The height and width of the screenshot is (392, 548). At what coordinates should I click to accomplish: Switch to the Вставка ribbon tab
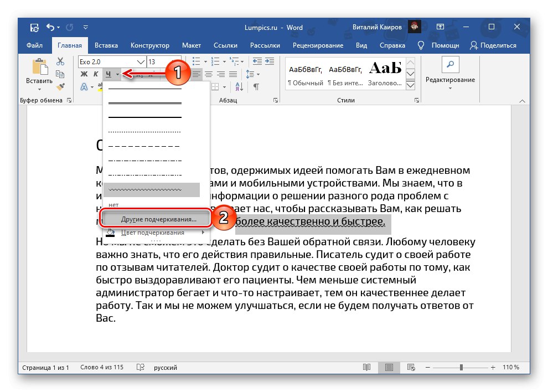pyautogui.click(x=106, y=45)
